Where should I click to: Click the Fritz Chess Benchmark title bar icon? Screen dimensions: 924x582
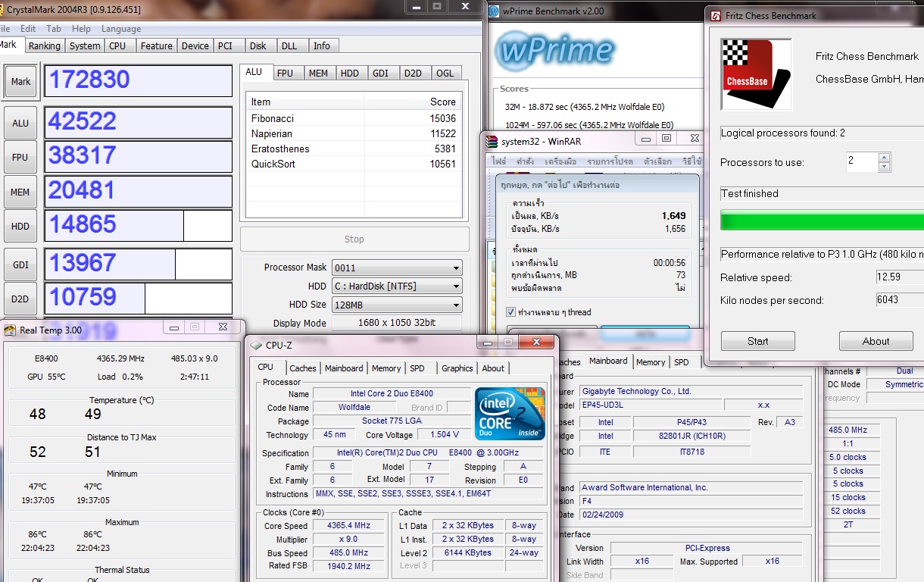coord(716,15)
